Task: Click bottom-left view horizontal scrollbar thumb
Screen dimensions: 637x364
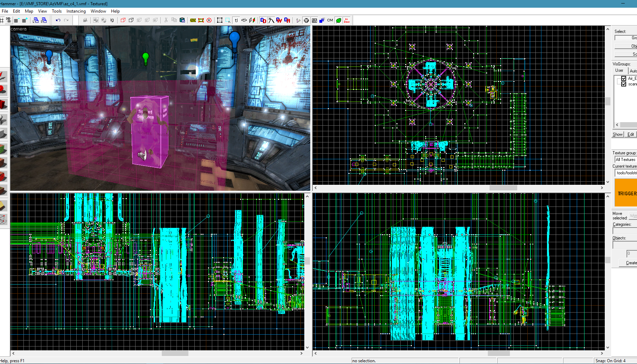Action: [175, 353]
